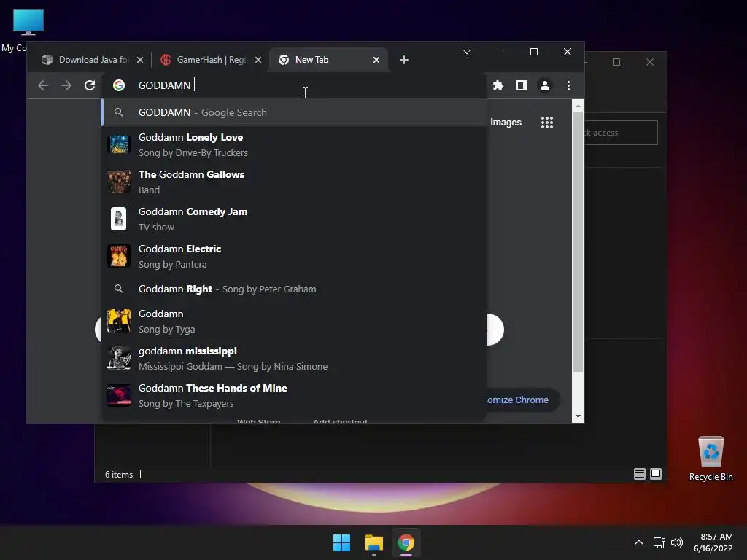Click the Tyga song thumbnail
Screen dimensions: 747x560
point(119,322)
